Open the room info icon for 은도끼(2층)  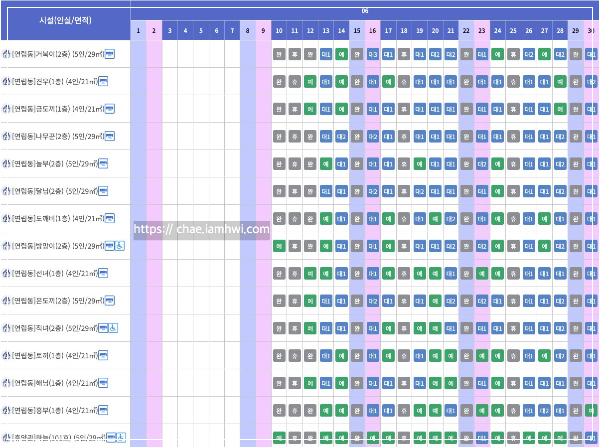tap(110, 300)
